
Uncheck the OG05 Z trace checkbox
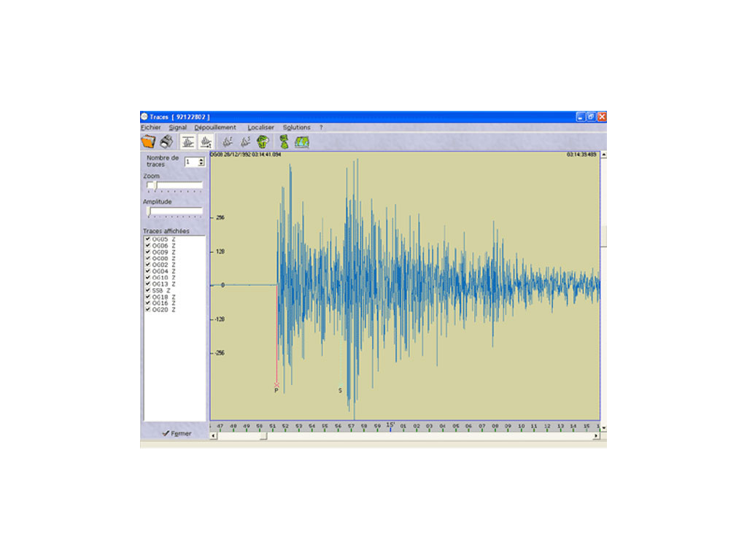click(148, 239)
